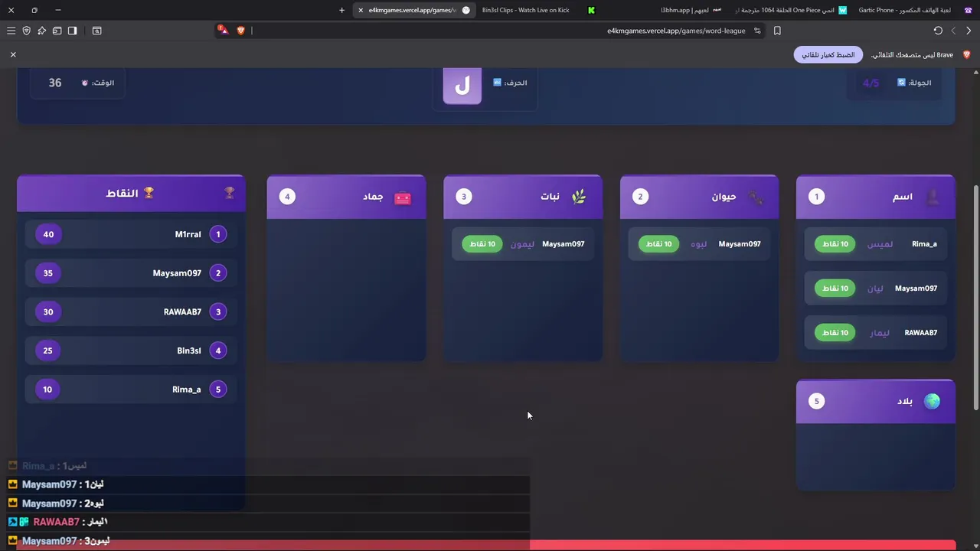
Task: Switch to the One Piece anime tab
Action: (791, 10)
